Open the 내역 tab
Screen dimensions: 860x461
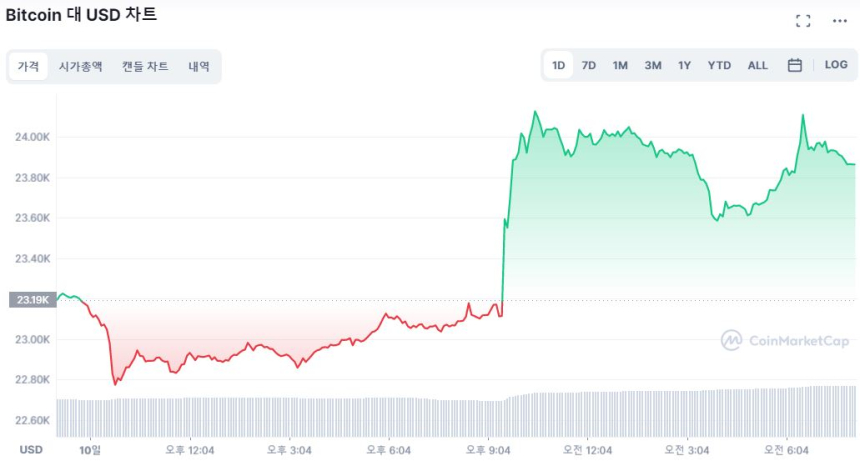pyautogui.click(x=199, y=67)
